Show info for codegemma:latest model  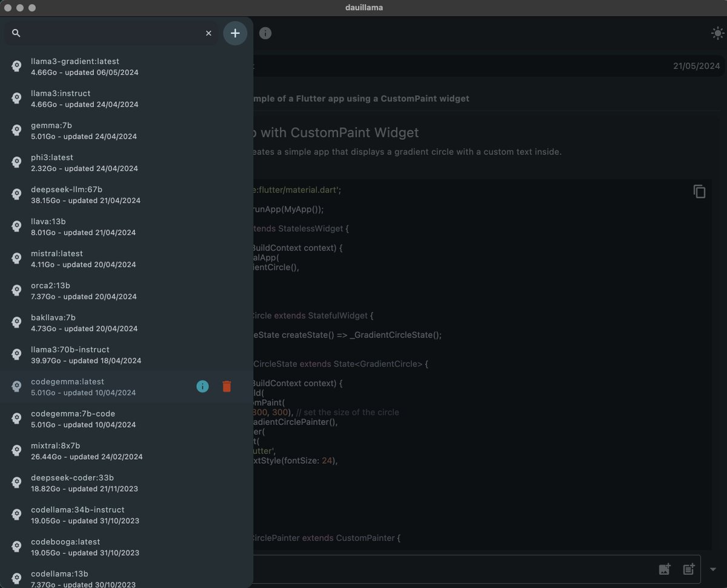202,386
